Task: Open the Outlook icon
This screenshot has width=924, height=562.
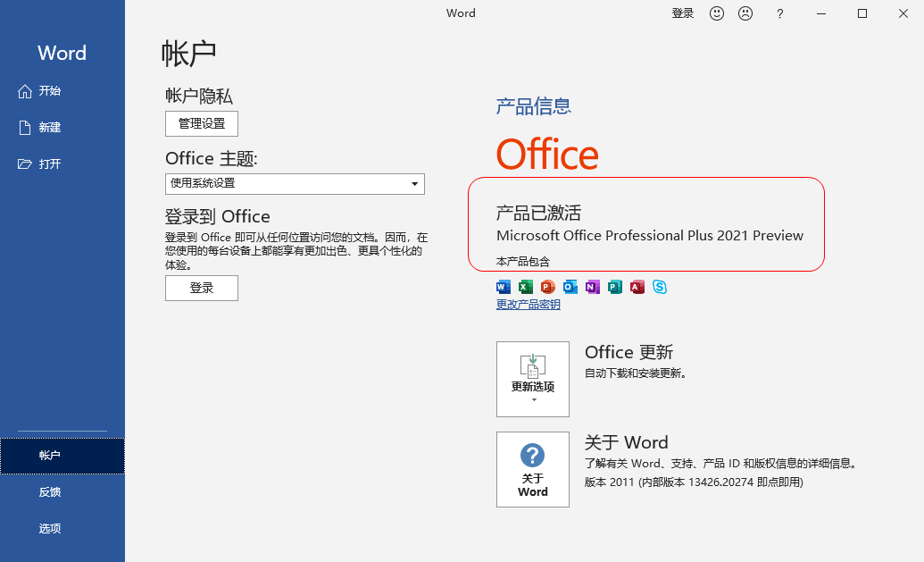Action: (x=570, y=287)
